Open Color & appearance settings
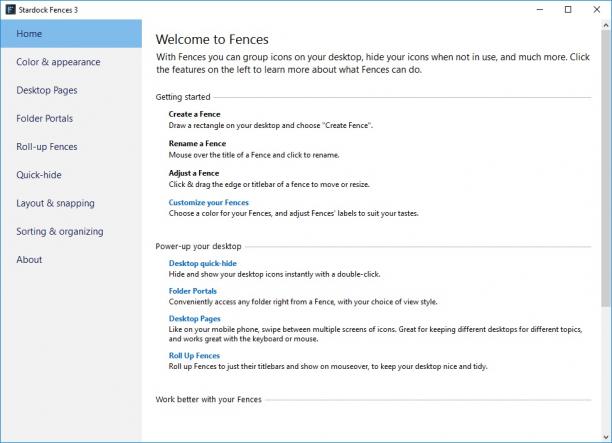This screenshot has height=443, width=612. (71, 62)
